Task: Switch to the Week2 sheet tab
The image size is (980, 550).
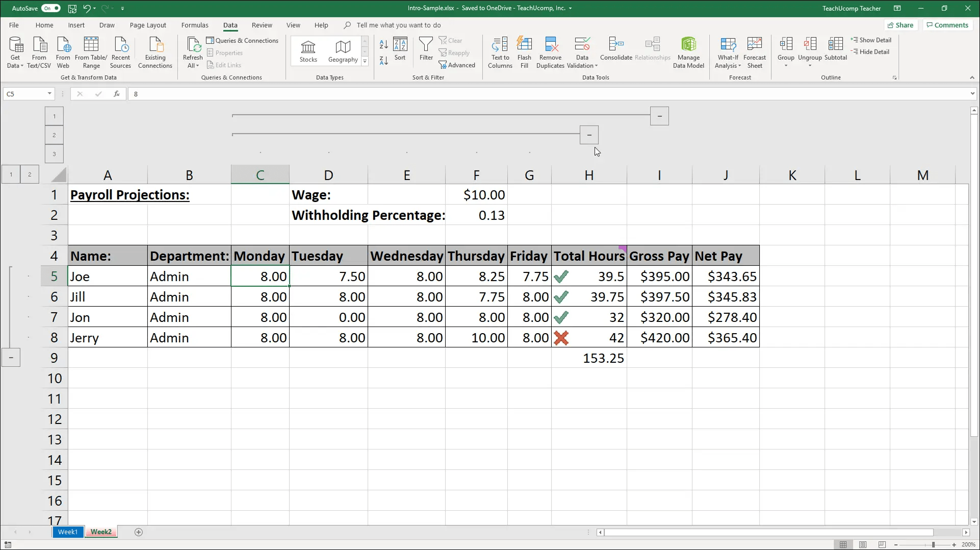Action: tap(101, 532)
